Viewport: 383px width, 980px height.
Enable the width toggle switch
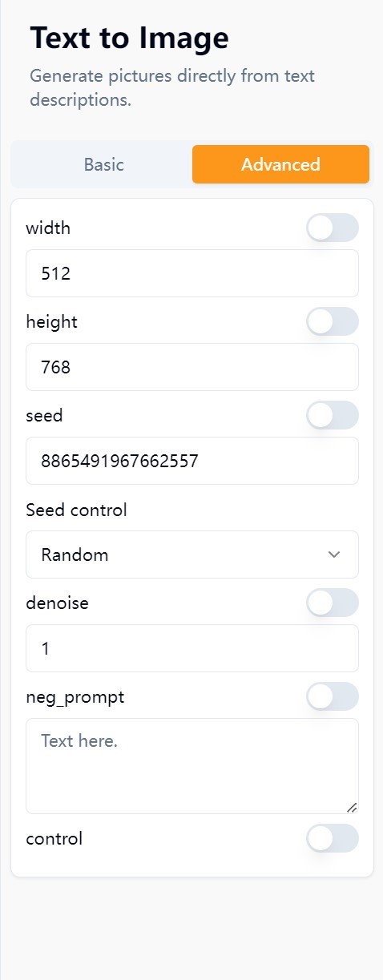333,228
